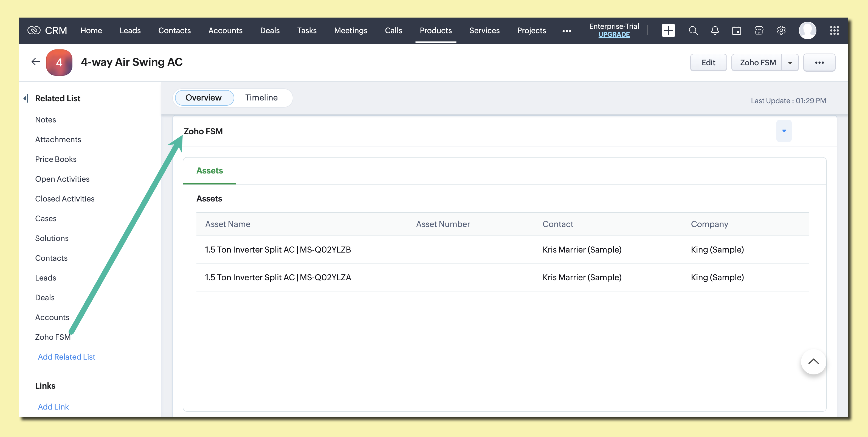Open the setup gear icon
Screen dimensions: 868x437
pos(781,30)
